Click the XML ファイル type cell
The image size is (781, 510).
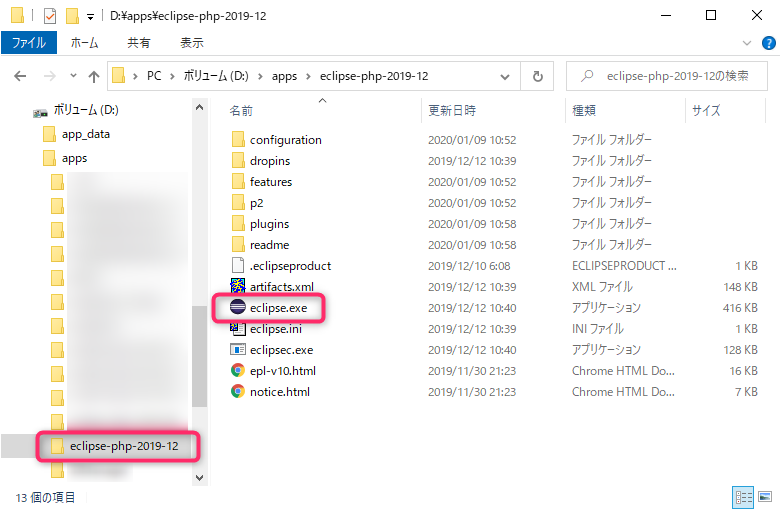602,287
